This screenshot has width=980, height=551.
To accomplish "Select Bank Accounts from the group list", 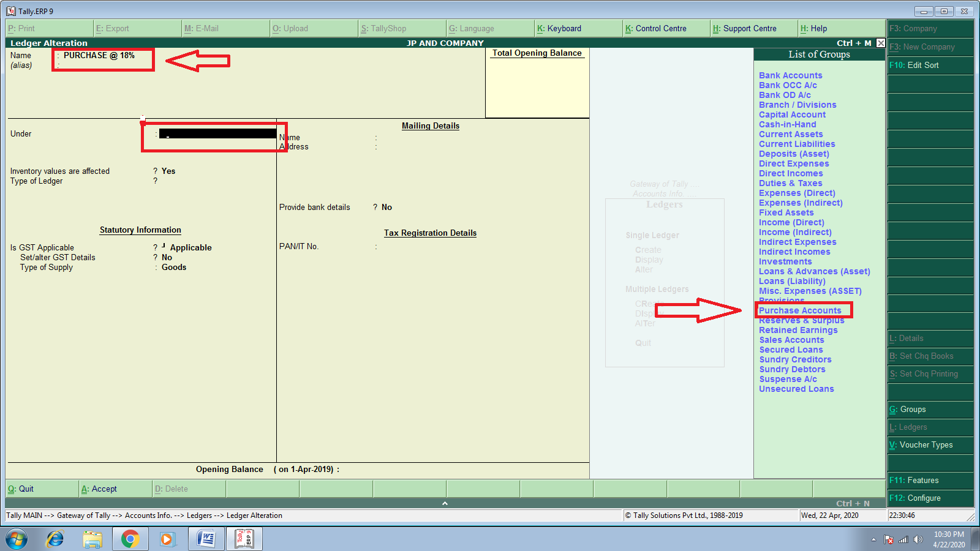I will (x=790, y=75).
